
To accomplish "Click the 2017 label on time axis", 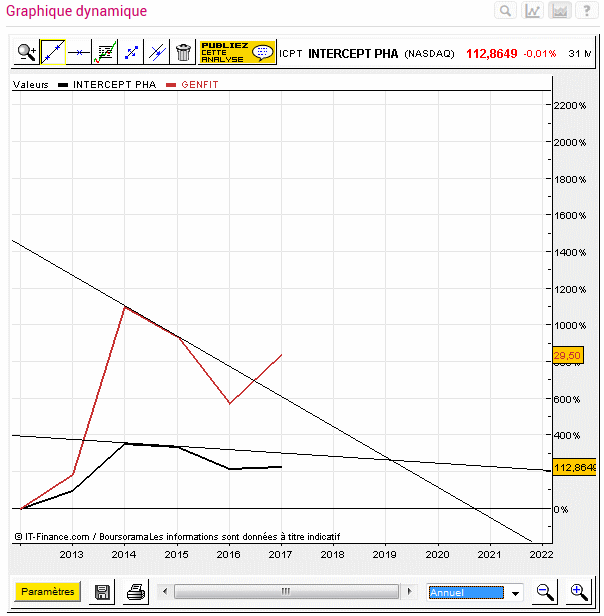I will (x=280, y=554).
